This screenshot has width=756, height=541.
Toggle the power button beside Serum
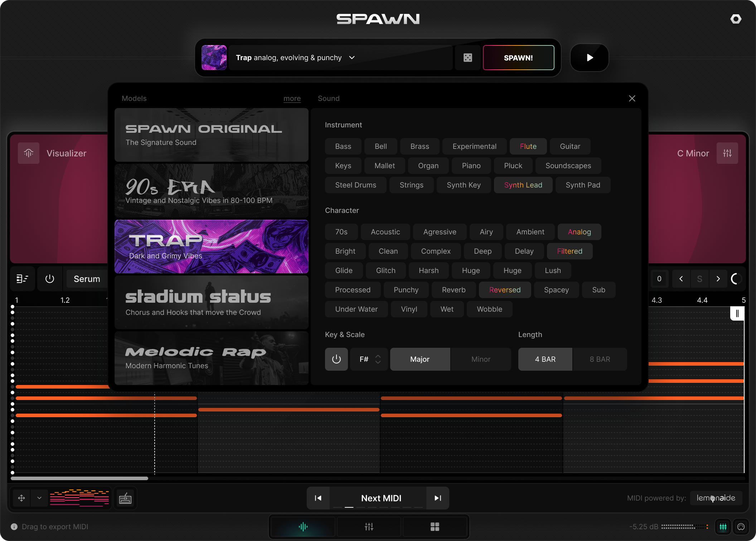click(x=50, y=279)
